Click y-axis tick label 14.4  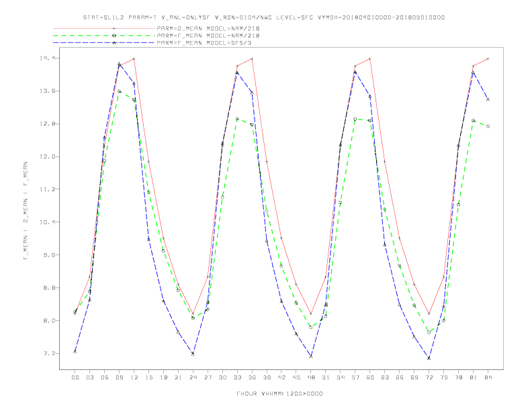click(47, 58)
